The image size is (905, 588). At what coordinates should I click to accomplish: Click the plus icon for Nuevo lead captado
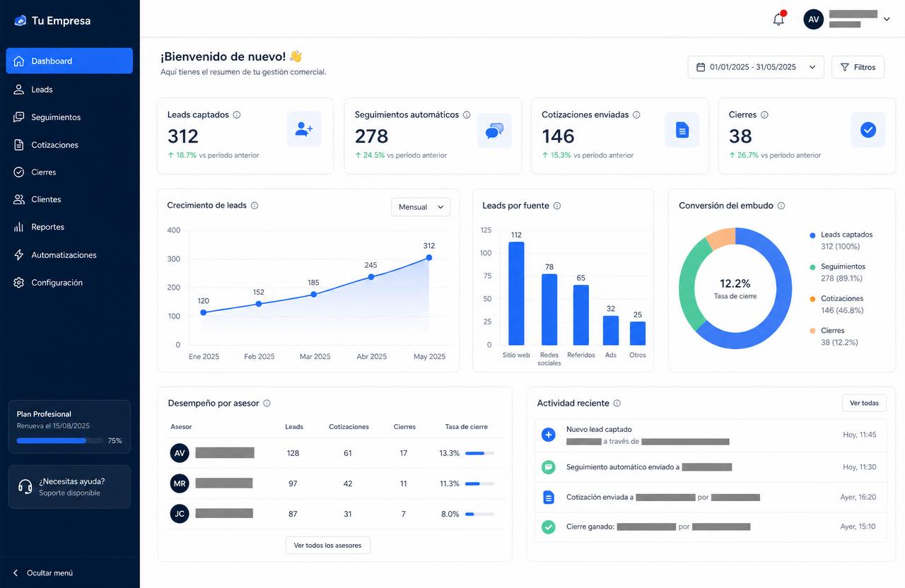[x=548, y=435]
